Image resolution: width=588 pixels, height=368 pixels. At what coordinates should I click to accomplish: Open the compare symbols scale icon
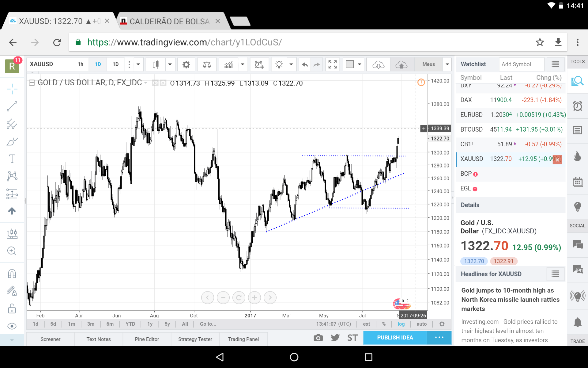click(207, 64)
